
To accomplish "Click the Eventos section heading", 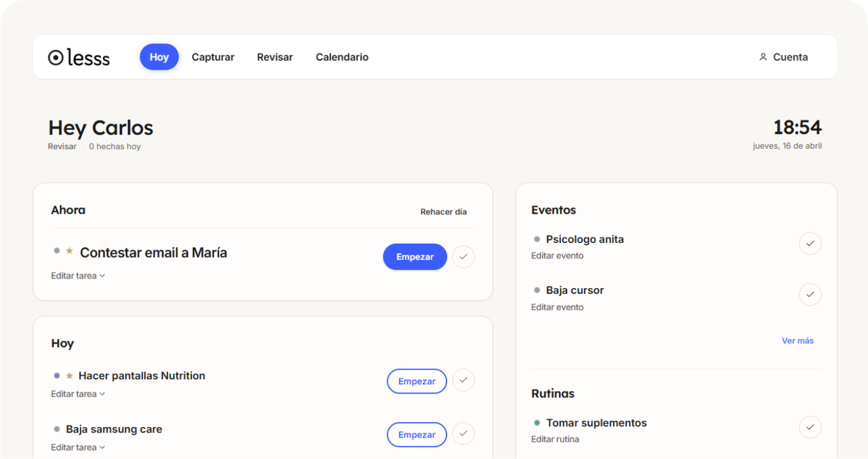I will [554, 210].
